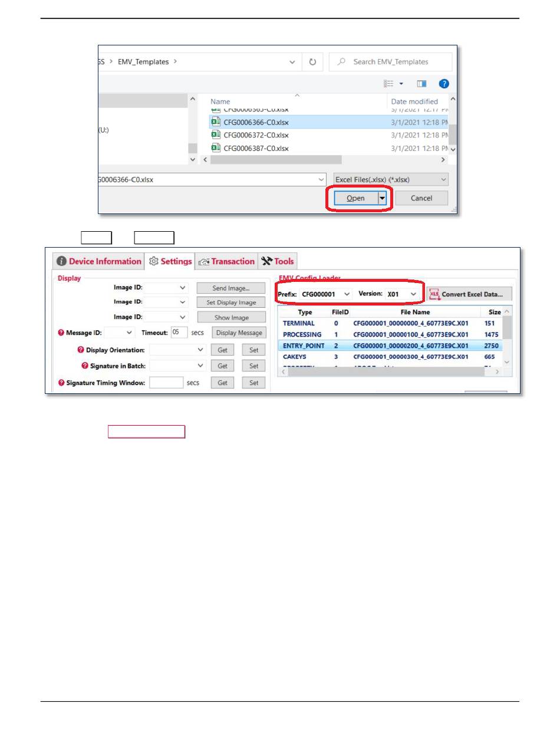
Task: Click Get for Signature Timing Window
Action: [x=222, y=383]
